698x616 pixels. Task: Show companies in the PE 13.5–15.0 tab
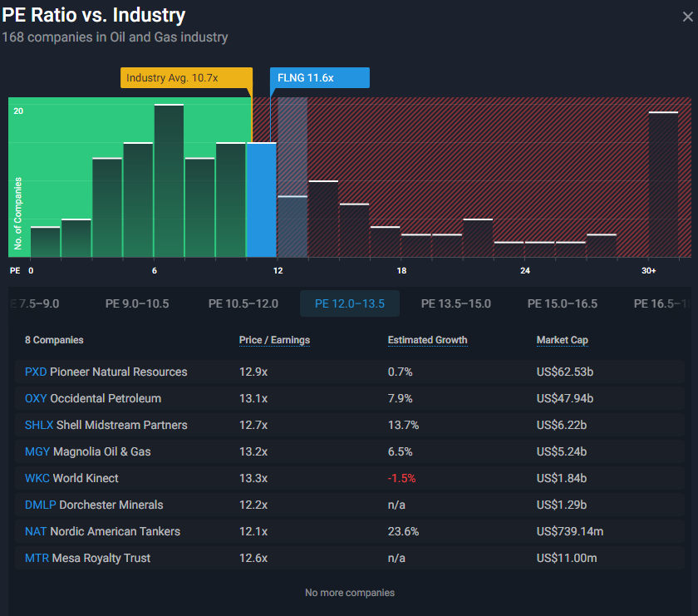point(456,303)
